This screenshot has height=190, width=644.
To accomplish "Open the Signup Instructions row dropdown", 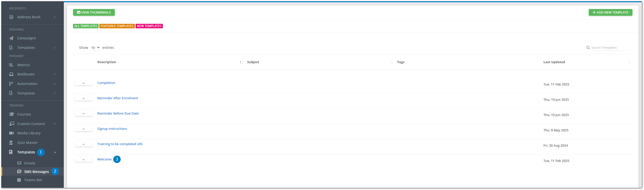I will click(84, 129).
